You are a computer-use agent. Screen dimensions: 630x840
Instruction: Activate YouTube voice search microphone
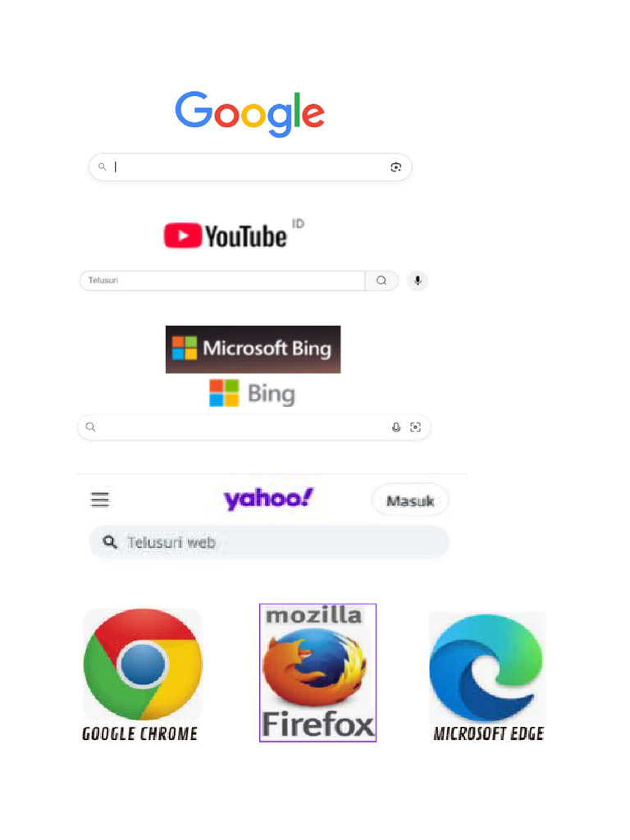coord(418,281)
